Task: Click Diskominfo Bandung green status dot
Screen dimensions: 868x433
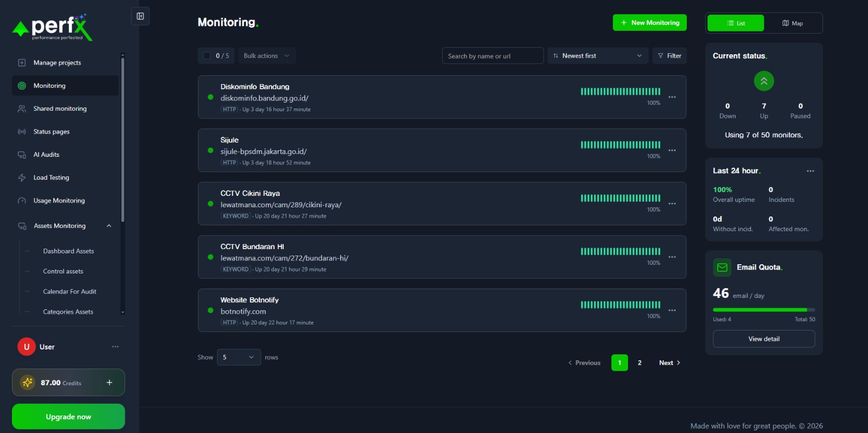Action: (x=210, y=97)
